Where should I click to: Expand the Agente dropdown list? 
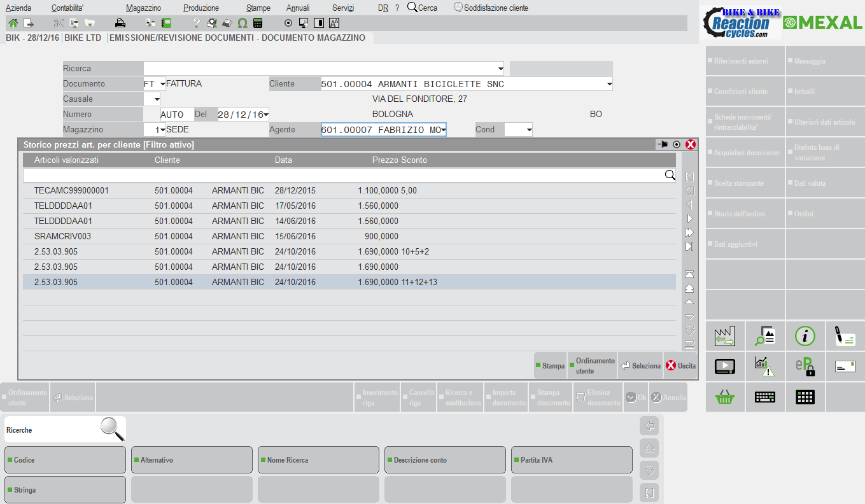(443, 130)
